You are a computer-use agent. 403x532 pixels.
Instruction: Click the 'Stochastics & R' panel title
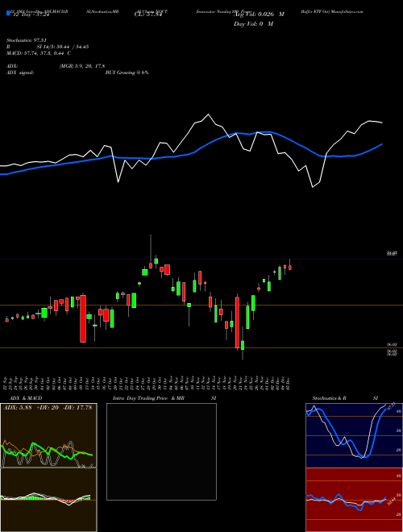329,398
